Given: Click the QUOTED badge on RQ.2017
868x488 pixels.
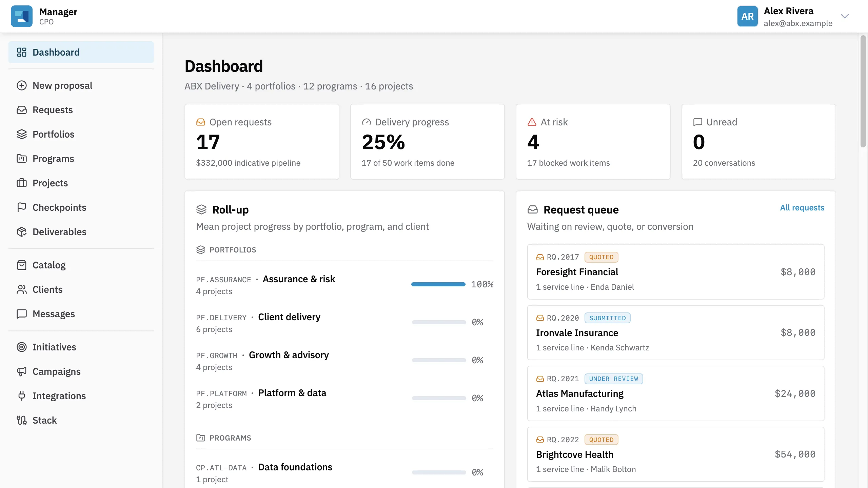Looking at the screenshot, I should click(x=601, y=257).
